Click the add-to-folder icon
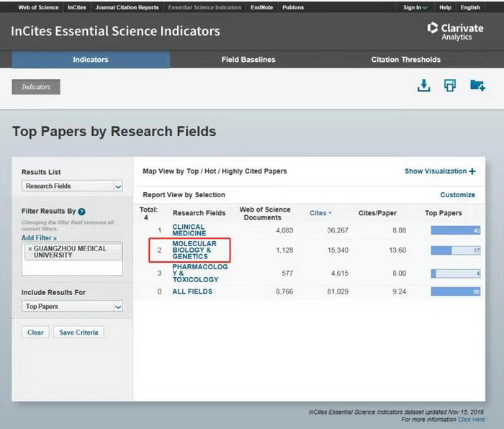Viewport: 504px width, 429px height. tap(477, 86)
